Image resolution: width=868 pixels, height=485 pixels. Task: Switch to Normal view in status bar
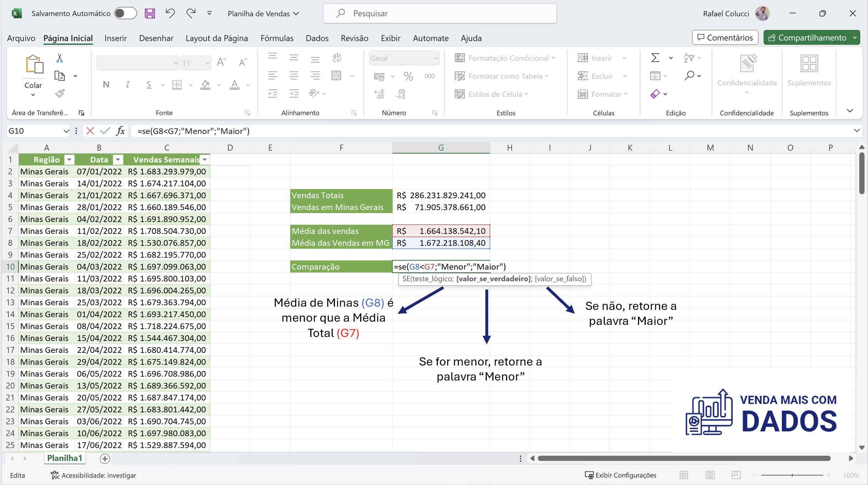(684, 475)
